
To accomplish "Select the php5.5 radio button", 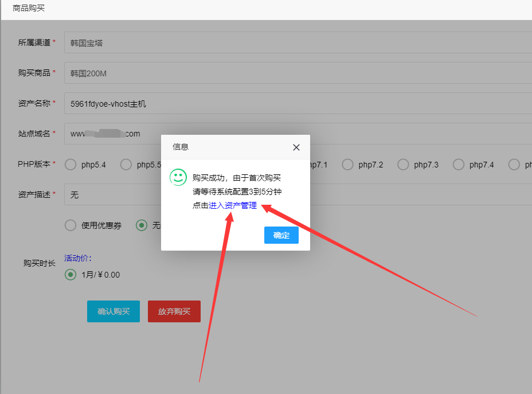I will coord(126,165).
